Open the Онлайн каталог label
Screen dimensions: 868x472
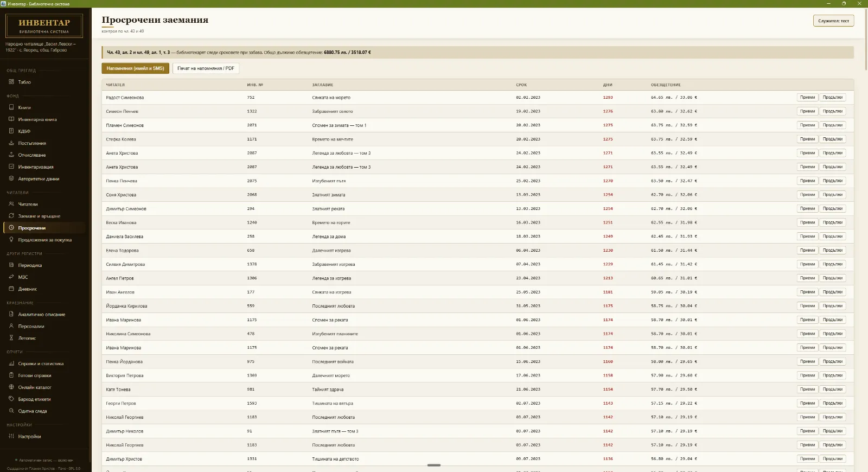click(x=35, y=387)
